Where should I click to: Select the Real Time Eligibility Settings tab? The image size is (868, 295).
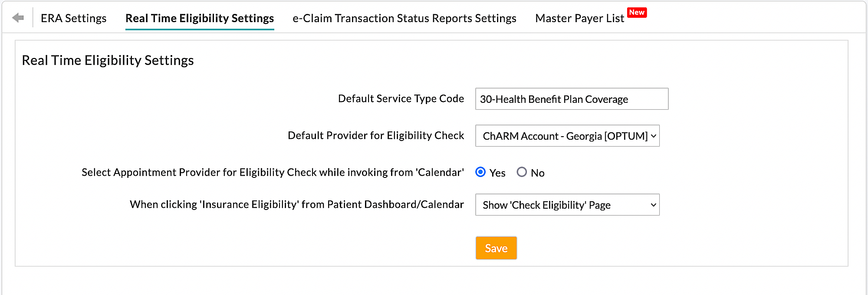tap(199, 18)
